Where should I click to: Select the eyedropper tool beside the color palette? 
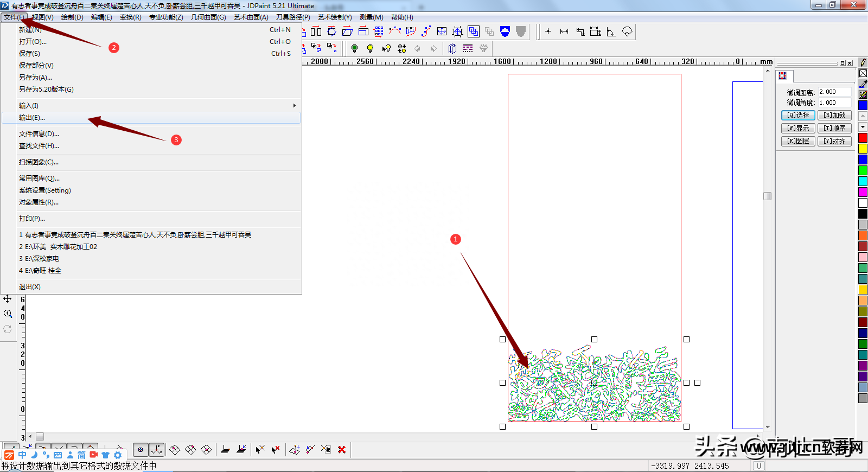[x=863, y=84]
